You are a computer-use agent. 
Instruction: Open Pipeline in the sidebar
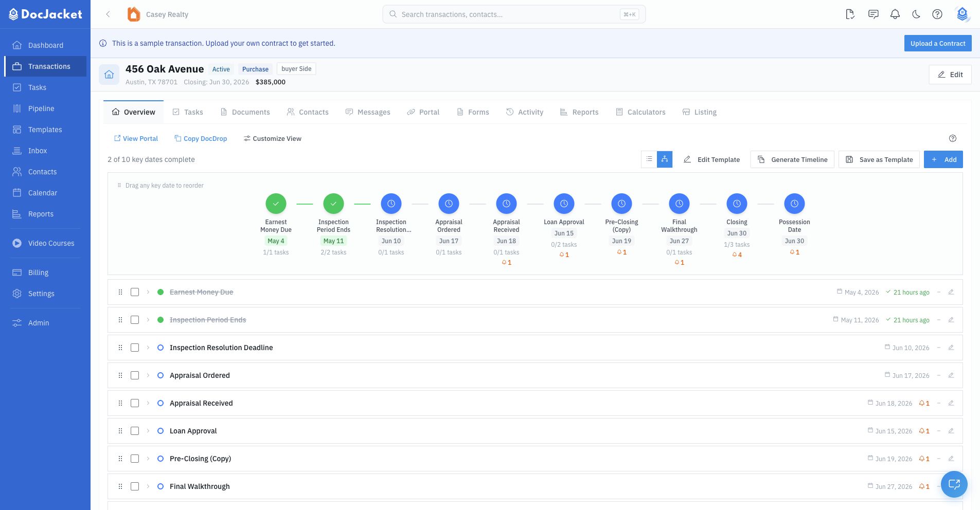pyautogui.click(x=45, y=108)
